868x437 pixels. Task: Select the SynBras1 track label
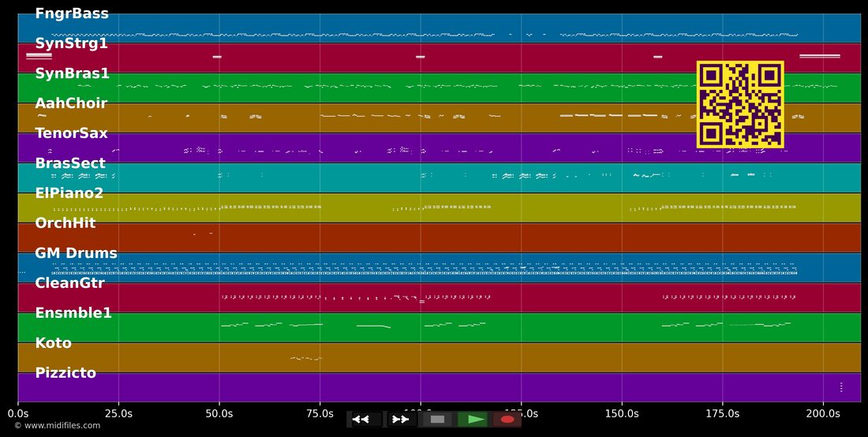tap(73, 73)
